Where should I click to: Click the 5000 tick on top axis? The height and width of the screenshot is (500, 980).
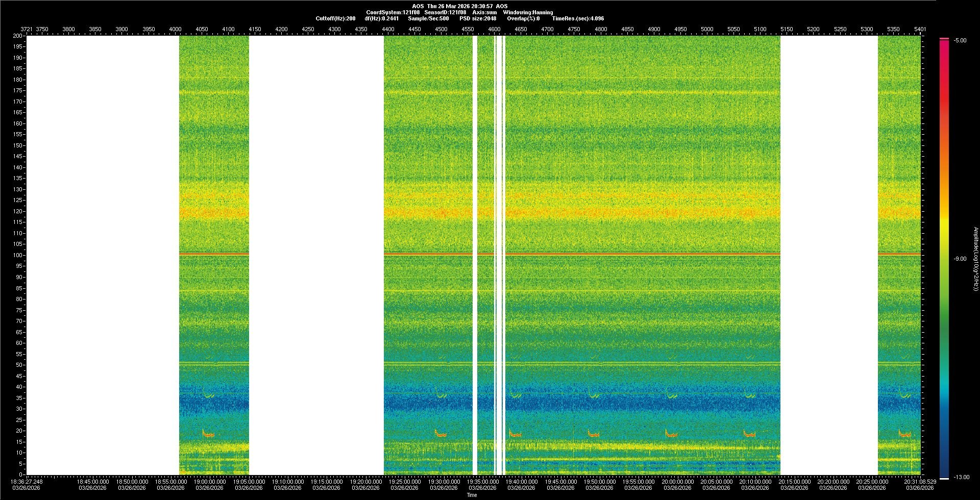click(x=707, y=29)
